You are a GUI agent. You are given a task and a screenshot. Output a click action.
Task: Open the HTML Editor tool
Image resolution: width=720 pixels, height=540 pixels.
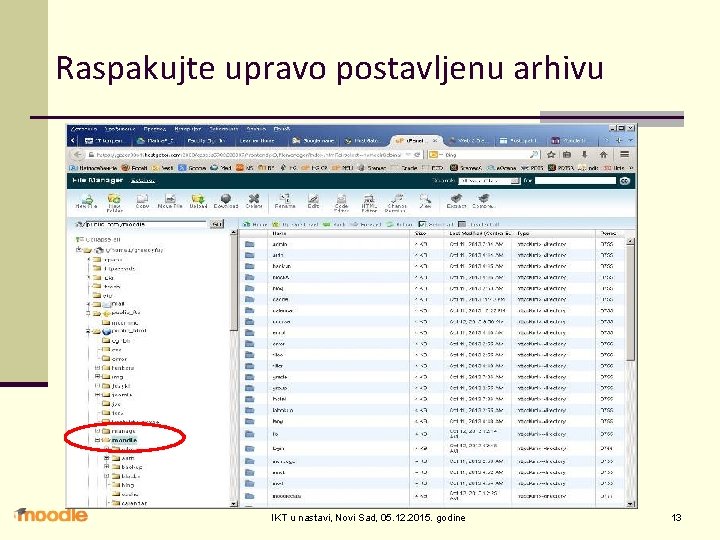[369, 202]
